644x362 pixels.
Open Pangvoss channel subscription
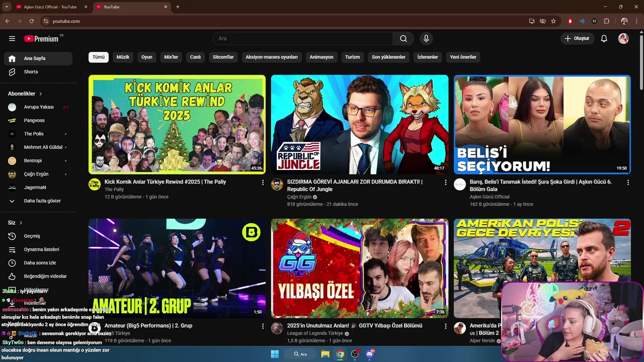(x=38, y=121)
